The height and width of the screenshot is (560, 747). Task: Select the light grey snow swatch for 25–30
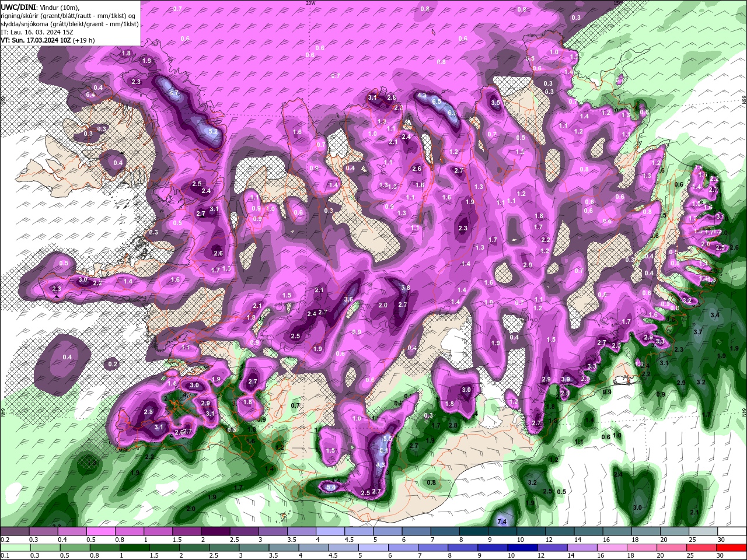coord(703,531)
